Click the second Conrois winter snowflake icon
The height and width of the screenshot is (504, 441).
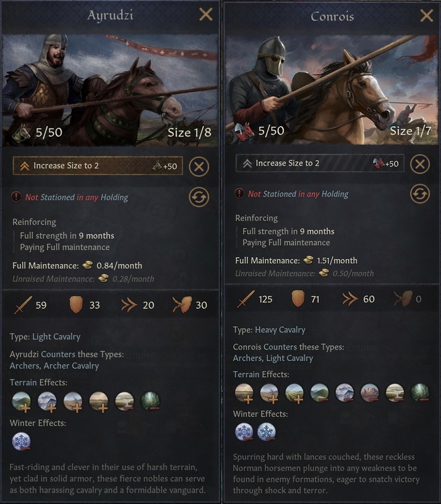click(266, 432)
